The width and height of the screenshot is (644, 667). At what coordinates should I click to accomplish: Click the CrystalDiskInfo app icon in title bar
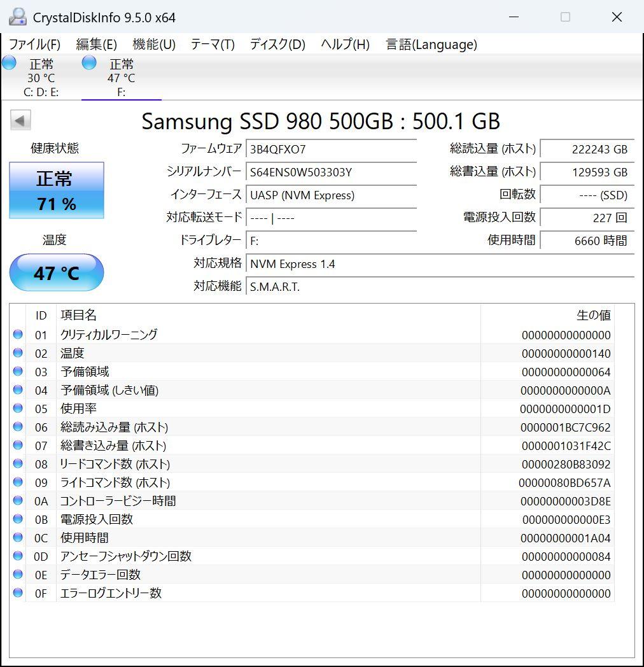[17, 17]
